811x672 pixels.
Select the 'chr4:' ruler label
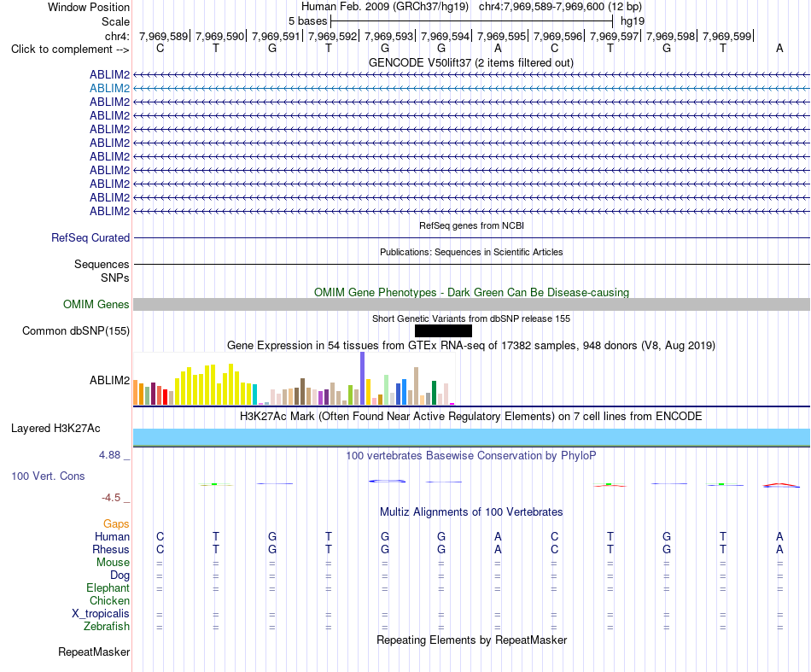117,36
